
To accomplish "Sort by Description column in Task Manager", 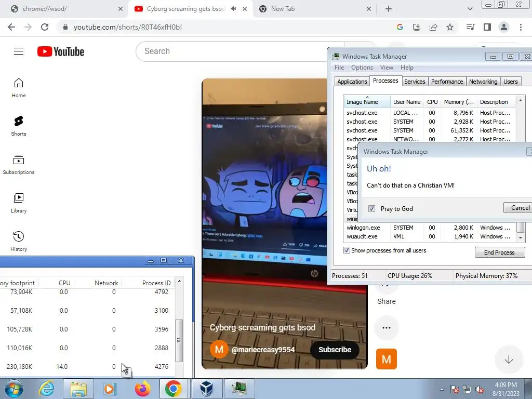I will pos(496,102).
